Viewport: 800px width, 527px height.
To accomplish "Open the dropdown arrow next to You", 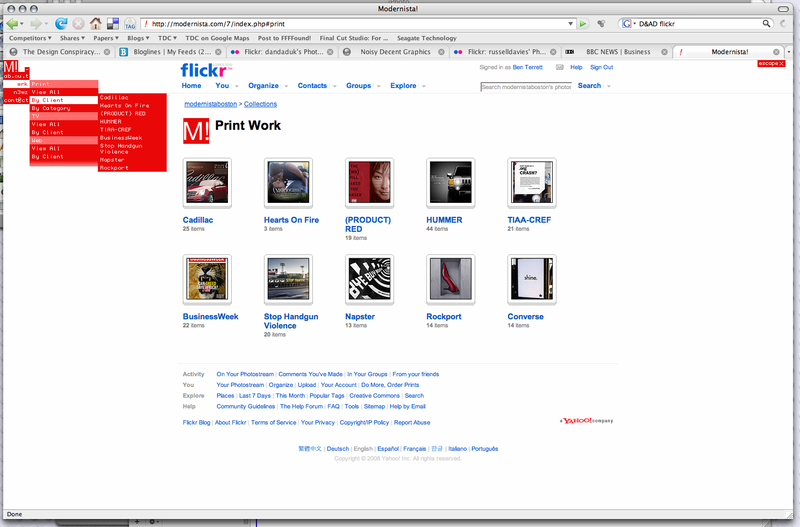I will (236, 86).
